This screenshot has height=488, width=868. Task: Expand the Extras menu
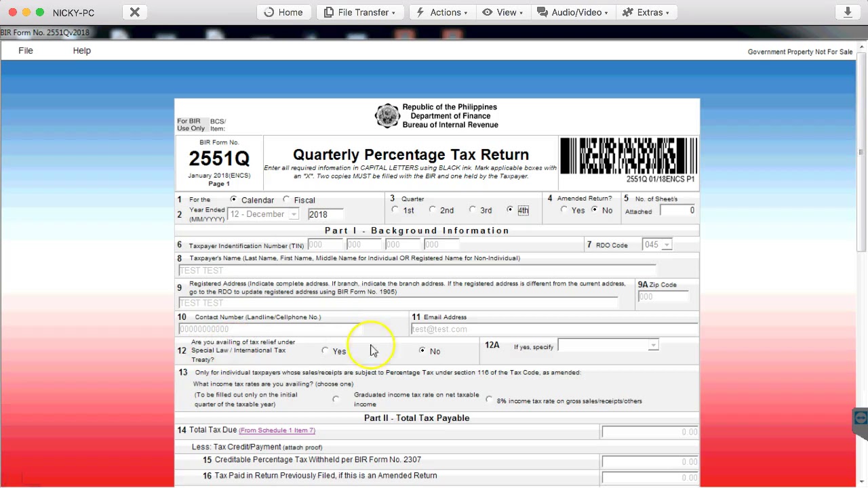(x=646, y=12)
